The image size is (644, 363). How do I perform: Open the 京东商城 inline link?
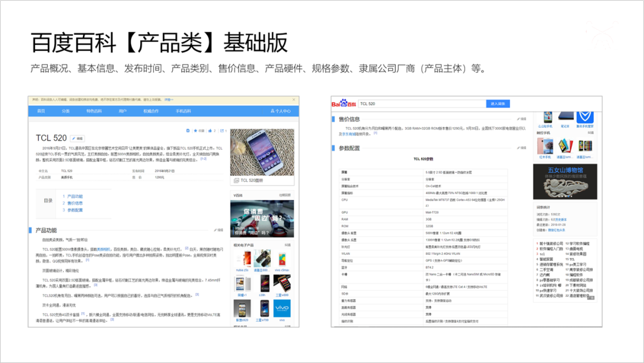(349, 134)
